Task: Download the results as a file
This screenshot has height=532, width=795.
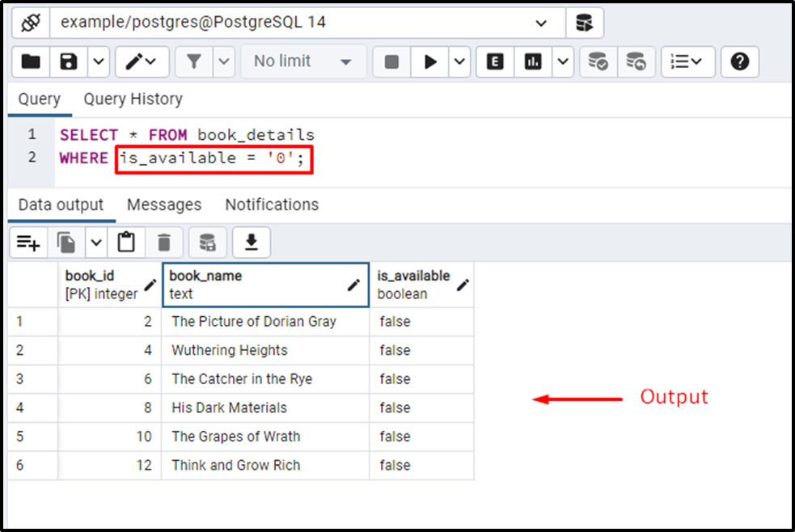Action: click(252, 242)
